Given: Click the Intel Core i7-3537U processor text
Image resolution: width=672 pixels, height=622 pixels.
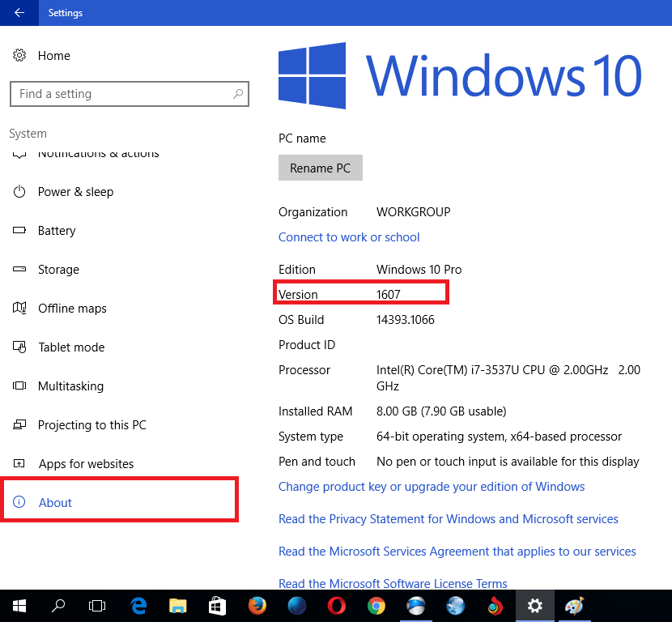Looking at the screenshot, I should [x=508, y=378].
